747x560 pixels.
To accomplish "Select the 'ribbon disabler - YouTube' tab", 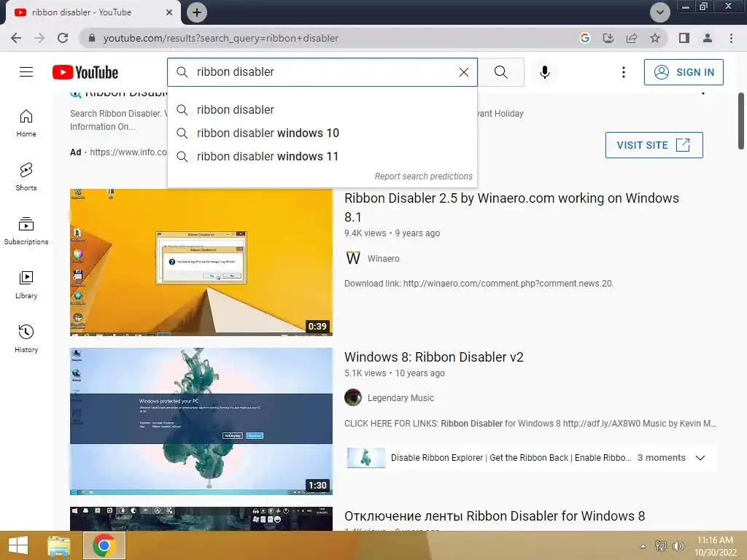I will [x=93, y=12].
